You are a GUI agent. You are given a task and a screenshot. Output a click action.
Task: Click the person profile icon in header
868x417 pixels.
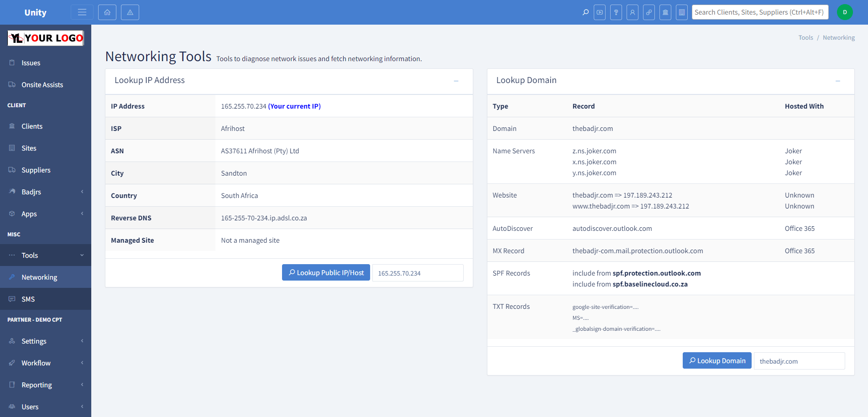[x=633, y=12]
